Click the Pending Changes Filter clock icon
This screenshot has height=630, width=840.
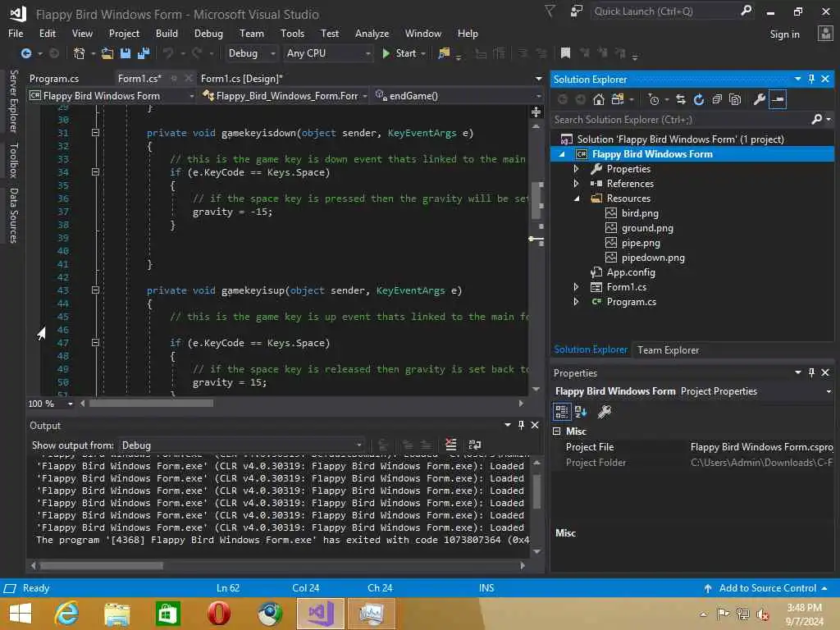click(x=654, y=99)
